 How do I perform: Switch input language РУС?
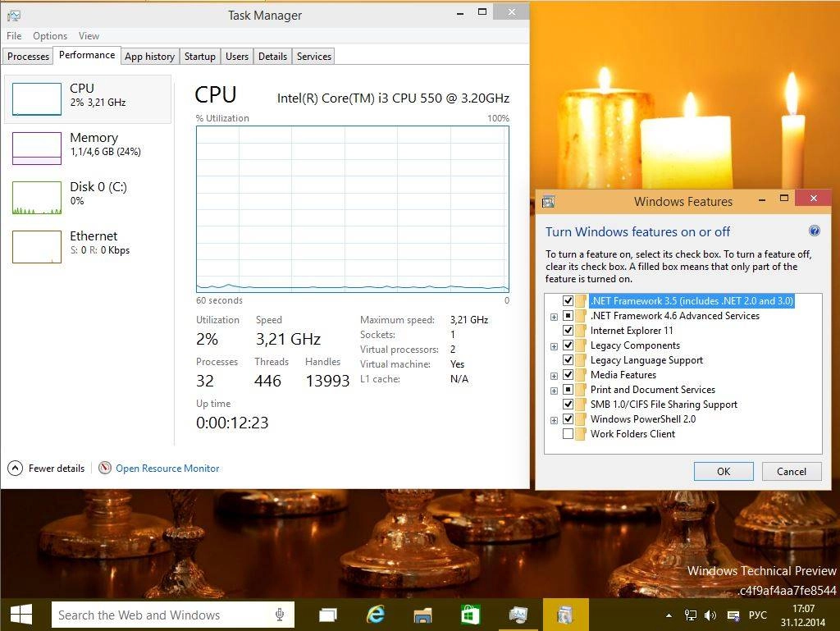click(757, 615)
